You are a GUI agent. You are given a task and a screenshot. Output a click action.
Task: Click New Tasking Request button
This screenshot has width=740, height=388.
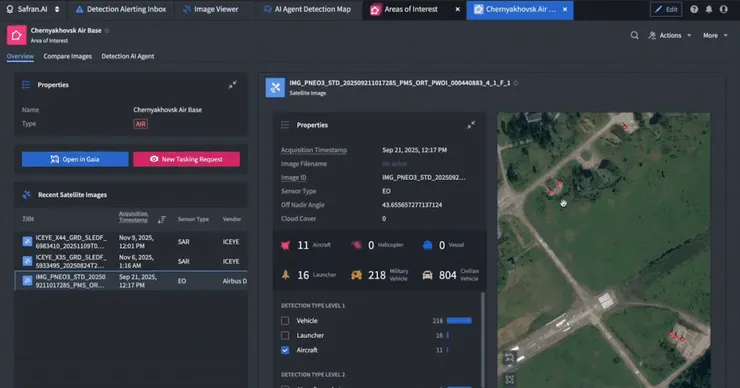point(186,159)
